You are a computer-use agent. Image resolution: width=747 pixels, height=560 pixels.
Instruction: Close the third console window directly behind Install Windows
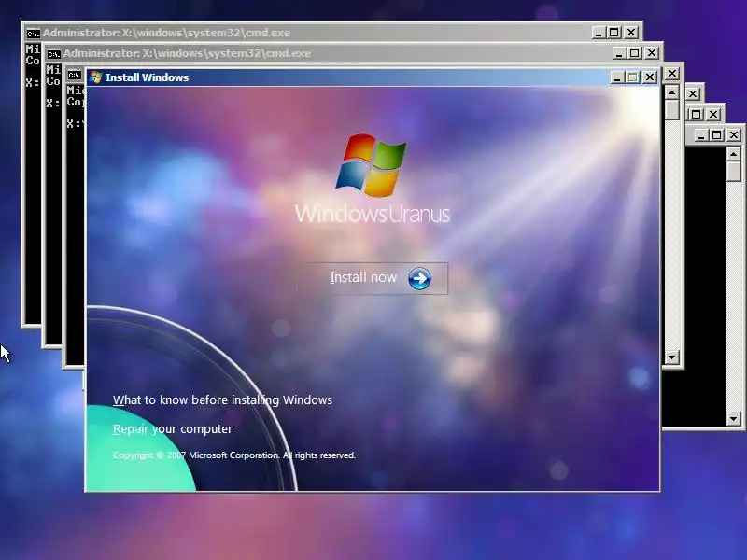click(x=671, y=74)
